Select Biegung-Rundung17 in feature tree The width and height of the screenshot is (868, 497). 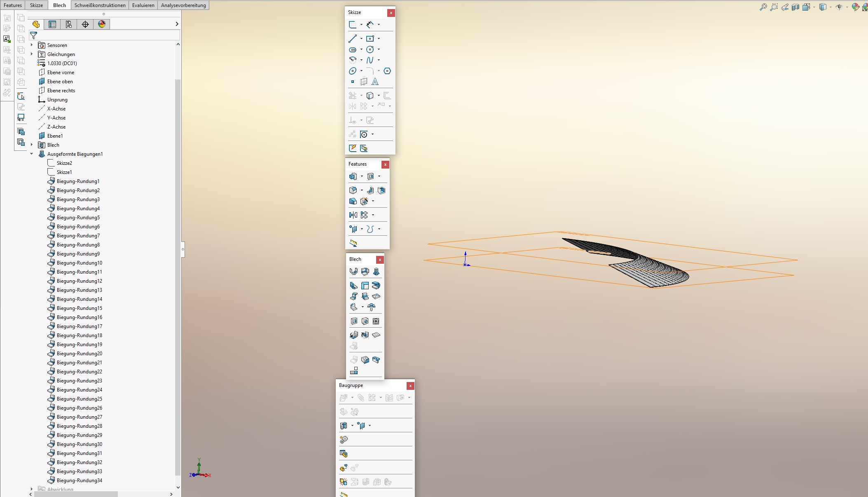click(79, 326)
